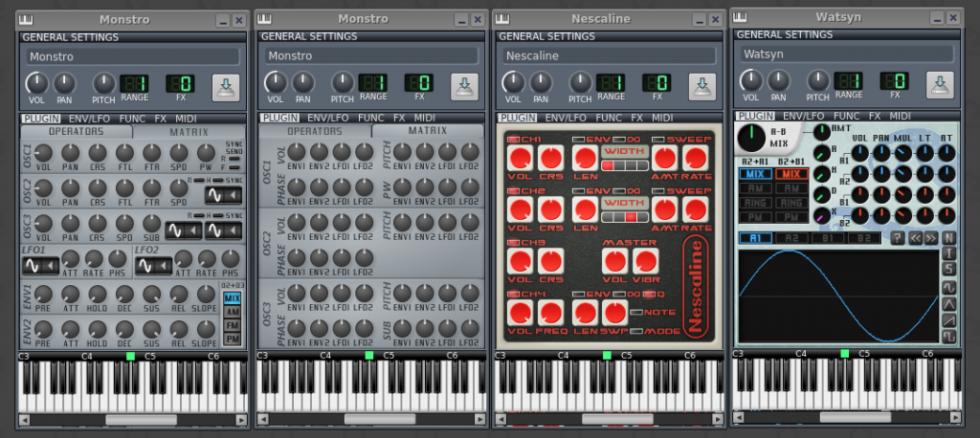Click Watsyn FX channel spinbox
Viewport: 980px width, 438px height.
tap(895, 80)
